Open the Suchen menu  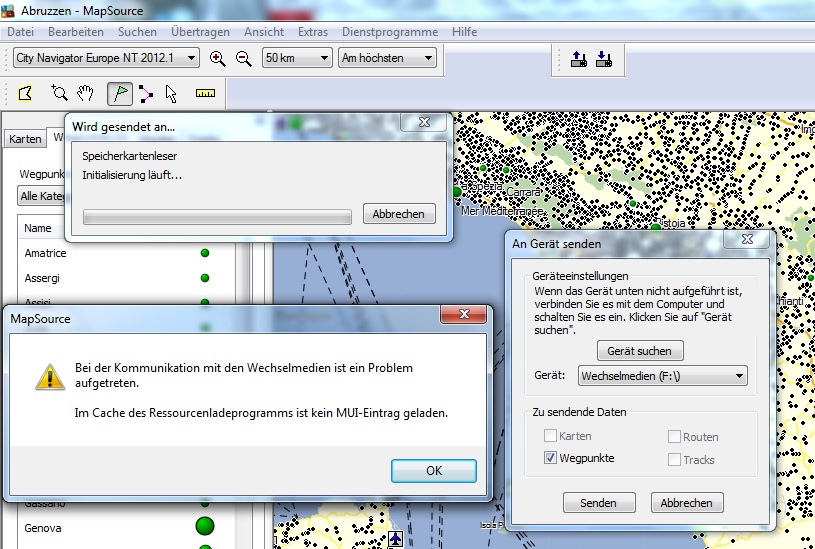coord(137,32)
